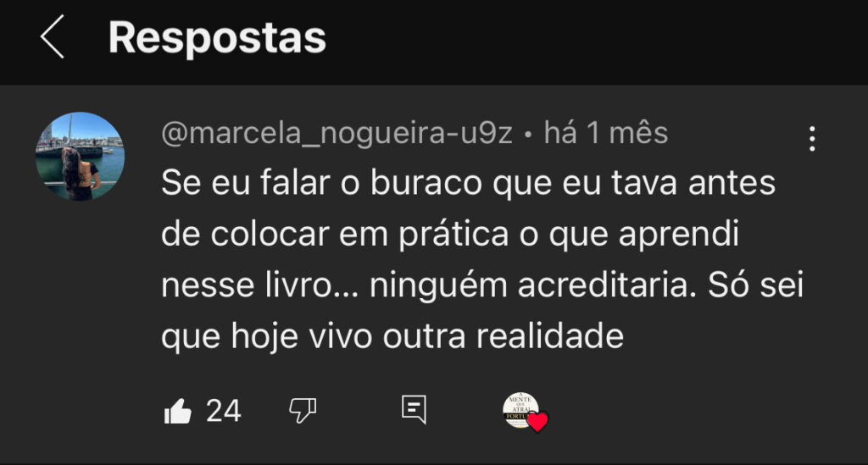
Task: Open the @marcela_nogueira-u9z channel link
Action: click(337, 133)
